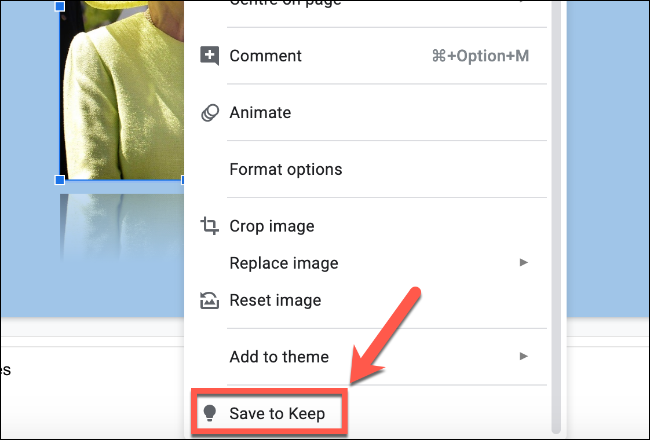Click the Add to theme label
650x440 pixels.
click(x=279, y=356)
